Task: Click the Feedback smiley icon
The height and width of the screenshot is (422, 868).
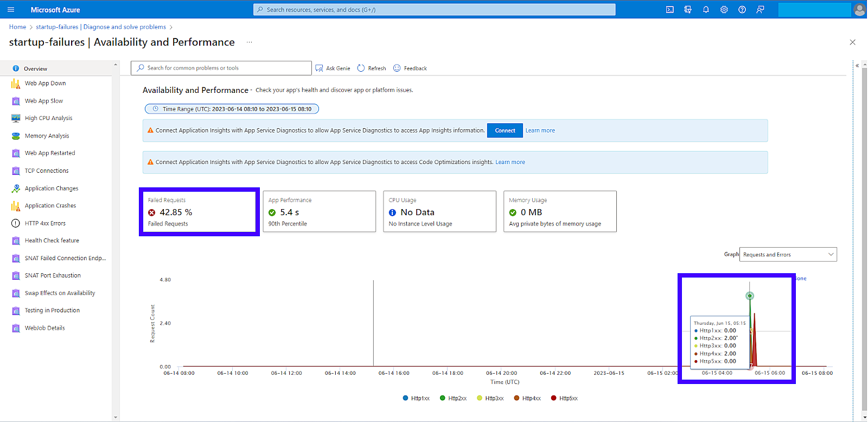Action: (397, 68)
